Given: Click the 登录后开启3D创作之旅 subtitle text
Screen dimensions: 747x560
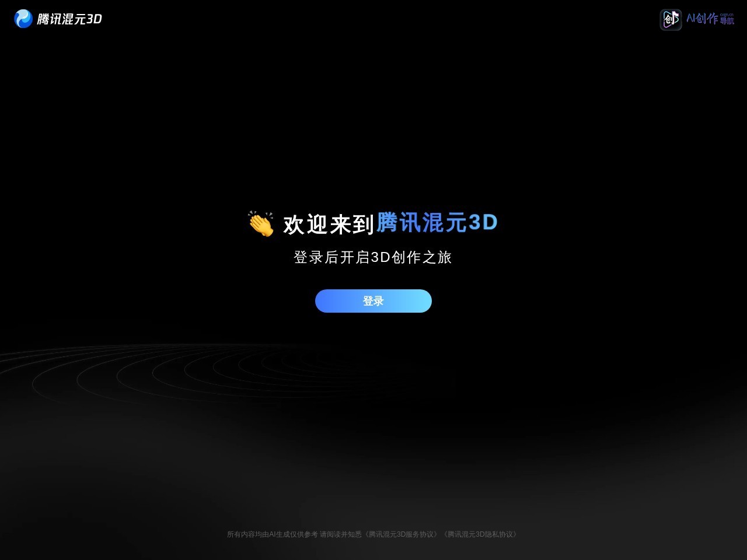Looking at the screenshot, I should tap(373, 257).
